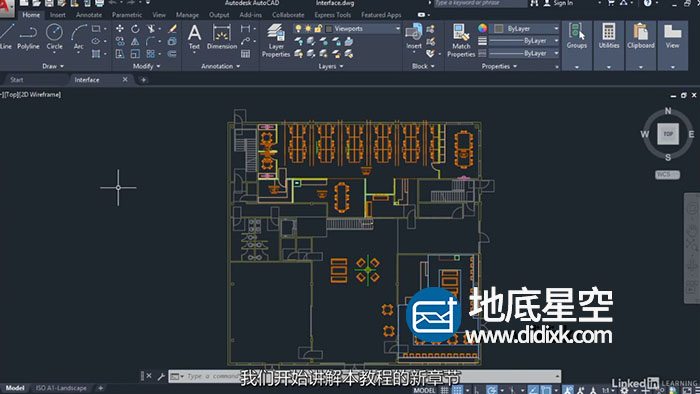Select the Text annotation tool
Viewport: 700px width, 394px height.
click(x=194, y=37)
